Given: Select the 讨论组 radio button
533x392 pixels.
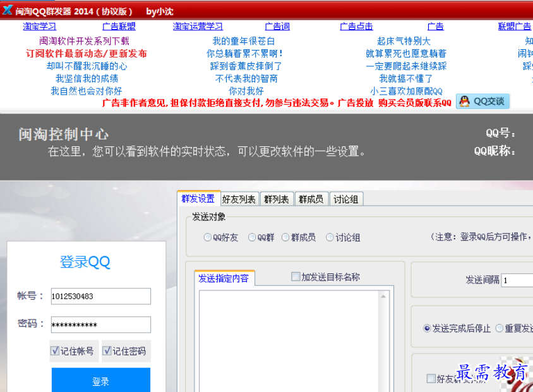Looking at the screenshot, I should pyautogui.click(x=330, y=237).
